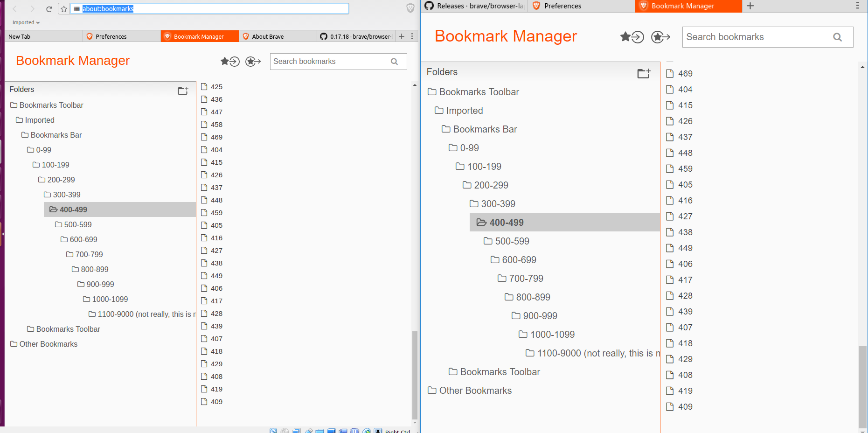Open bookmark 407 in left window list
Image resolution: width=868 pixels, height=433 pixels.
pos(212,339)
